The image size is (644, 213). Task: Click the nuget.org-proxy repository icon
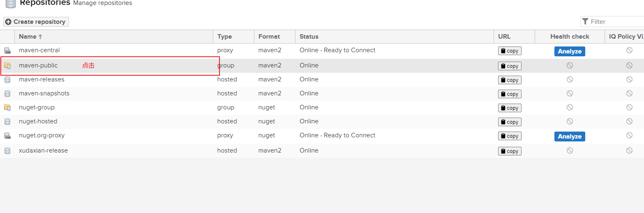(x=7, y=136)
